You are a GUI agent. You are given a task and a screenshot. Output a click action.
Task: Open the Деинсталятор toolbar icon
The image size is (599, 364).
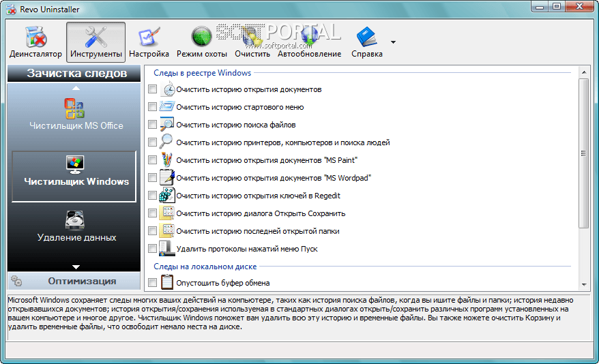(35, 37)
